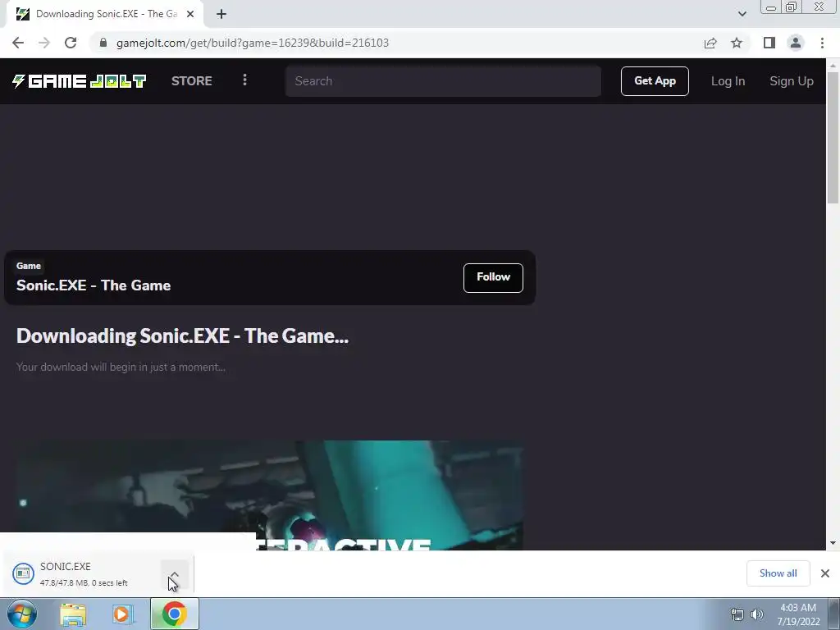Follow Sonic.EXE - The Game
Viewport: 840px width, 630px height.
493,277
